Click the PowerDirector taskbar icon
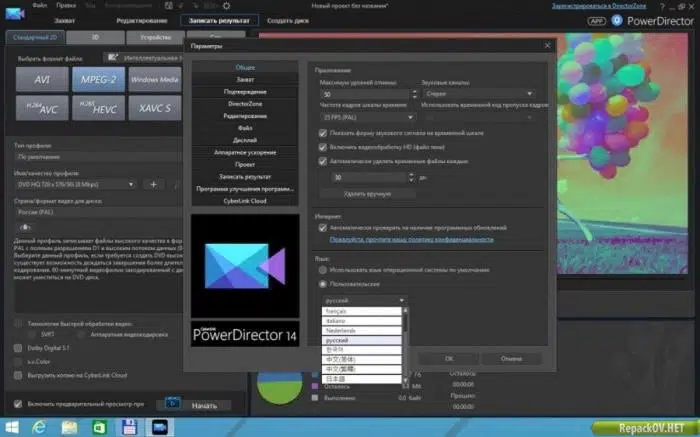The image size is (700, 437). [159, 427]
